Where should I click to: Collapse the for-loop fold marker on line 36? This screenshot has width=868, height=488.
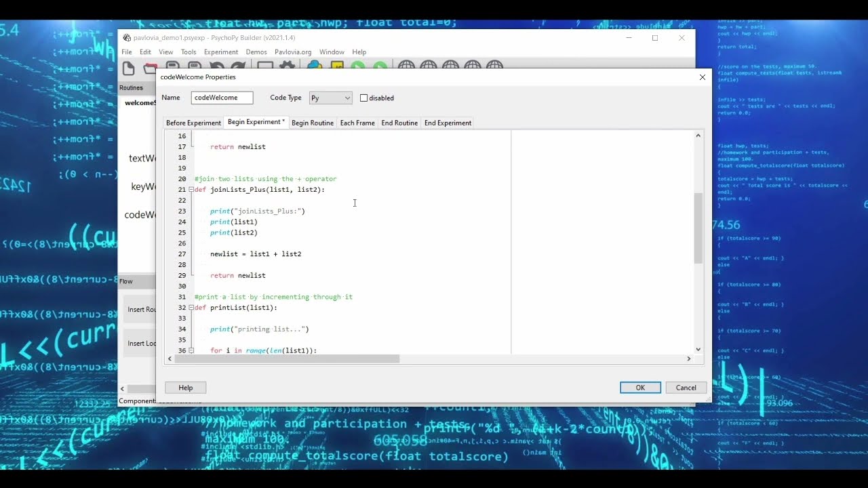(191, 350)
